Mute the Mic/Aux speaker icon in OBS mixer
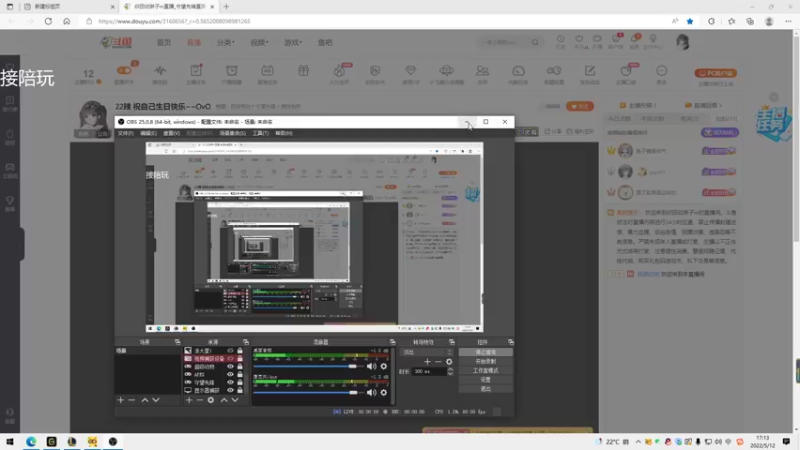The width and height of the screenshot is (800, 450). click(x=371, y=392)
